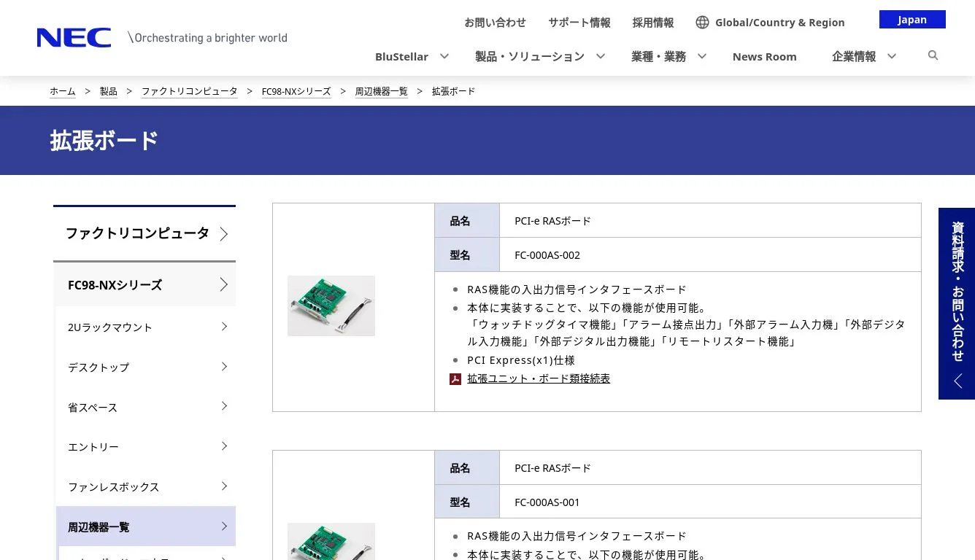This screenshot has width=975, height=560.
Task: Go to News Room
Action: click(764, 56)
